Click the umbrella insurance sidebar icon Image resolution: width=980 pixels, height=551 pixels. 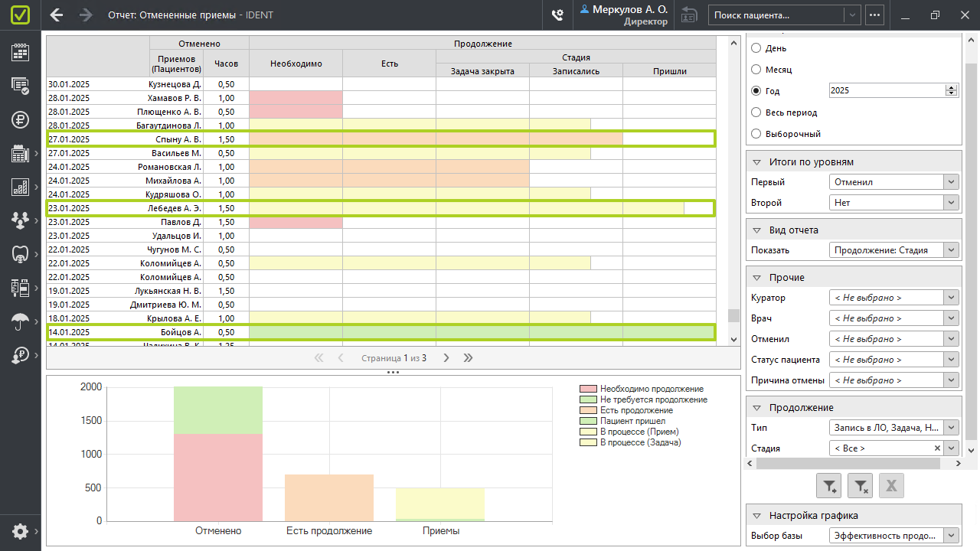tap(20, 321)
